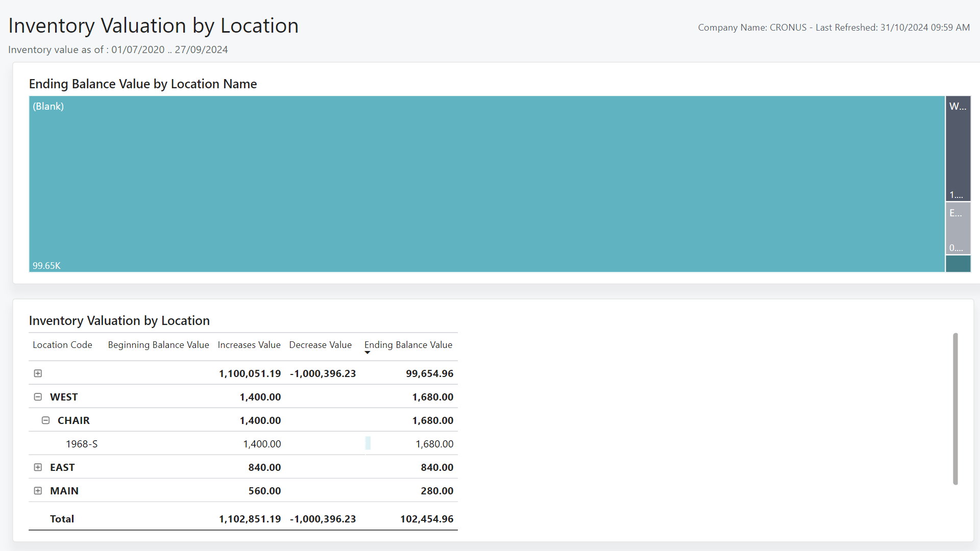The height and width of the screenshot is (551, 980).
Task: Collapse the WEST location row
Action: click(38, 396)
